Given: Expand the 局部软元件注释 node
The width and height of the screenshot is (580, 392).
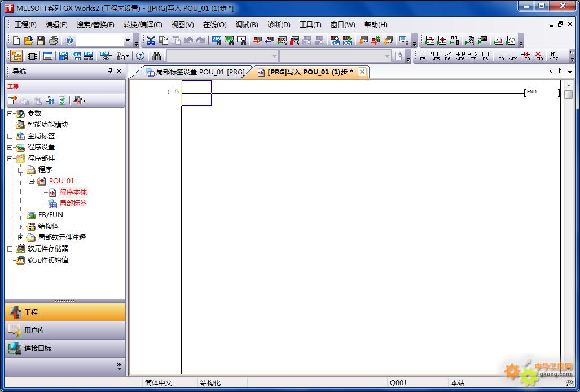Looking at the screenshot, I should (x=21, y=237).
